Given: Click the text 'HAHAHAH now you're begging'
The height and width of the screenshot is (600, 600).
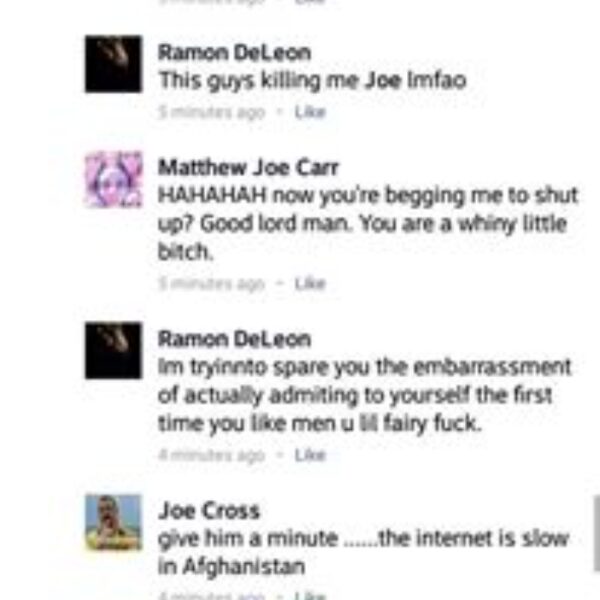Looking at the screenshot, I should click(311, 196).
